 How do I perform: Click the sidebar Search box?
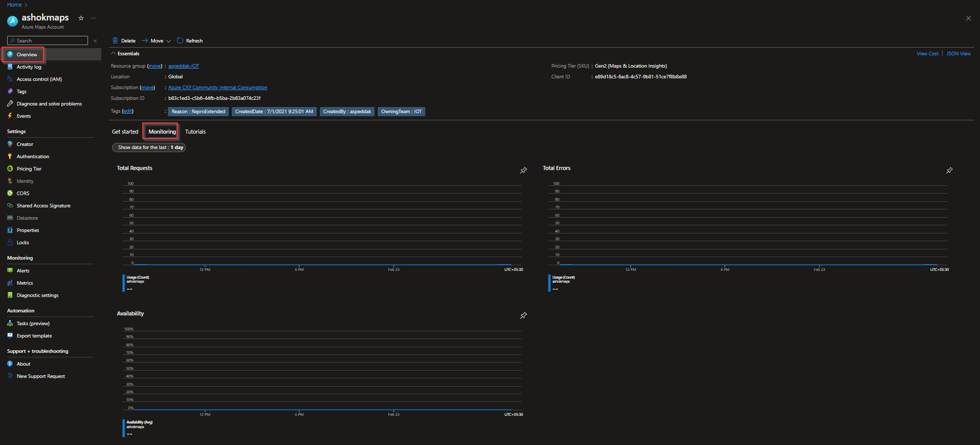[48, 40]
